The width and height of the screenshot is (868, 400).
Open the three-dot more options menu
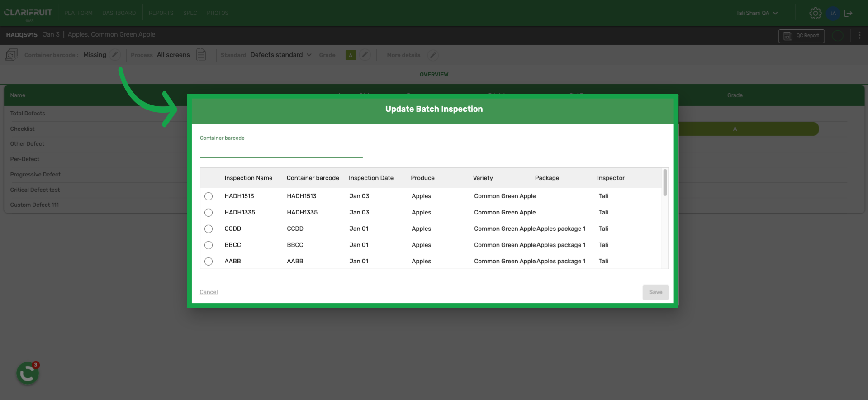coord(859,35)
